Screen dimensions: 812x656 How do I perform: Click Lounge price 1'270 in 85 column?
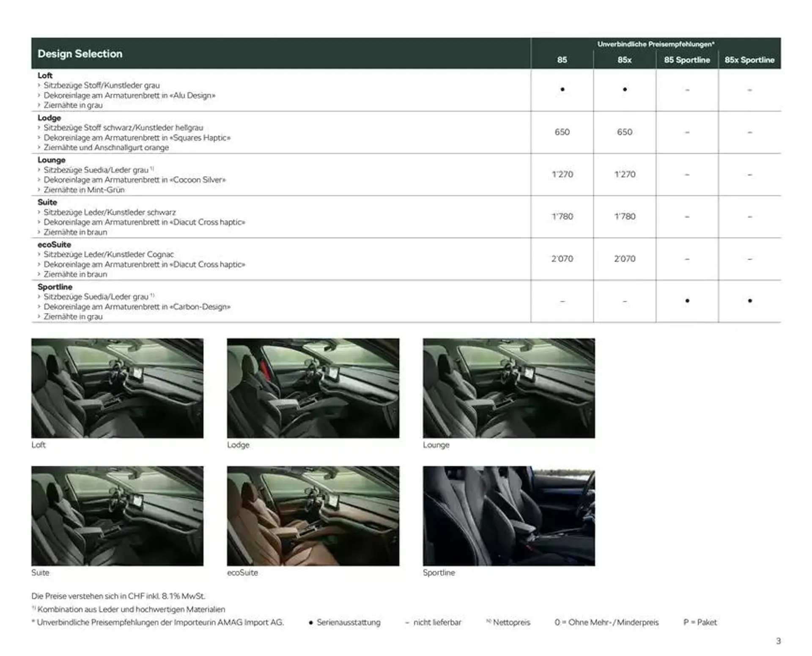[562, 174]
